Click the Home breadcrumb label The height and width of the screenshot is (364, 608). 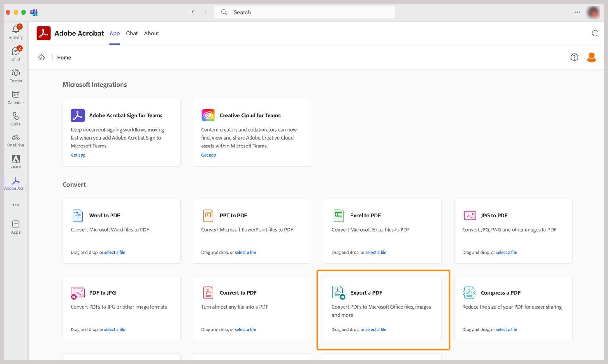pos(64,57)
